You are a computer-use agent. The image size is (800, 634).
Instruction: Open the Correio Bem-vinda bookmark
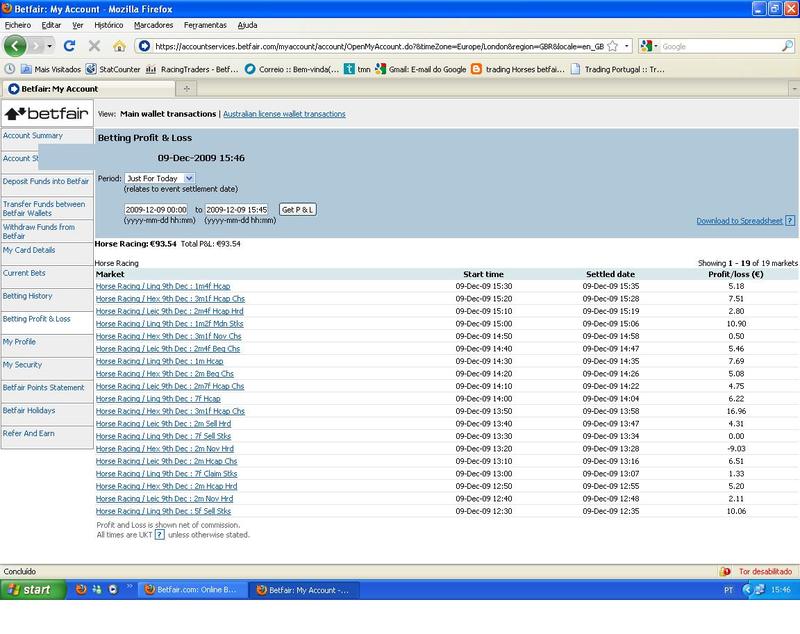292,69
